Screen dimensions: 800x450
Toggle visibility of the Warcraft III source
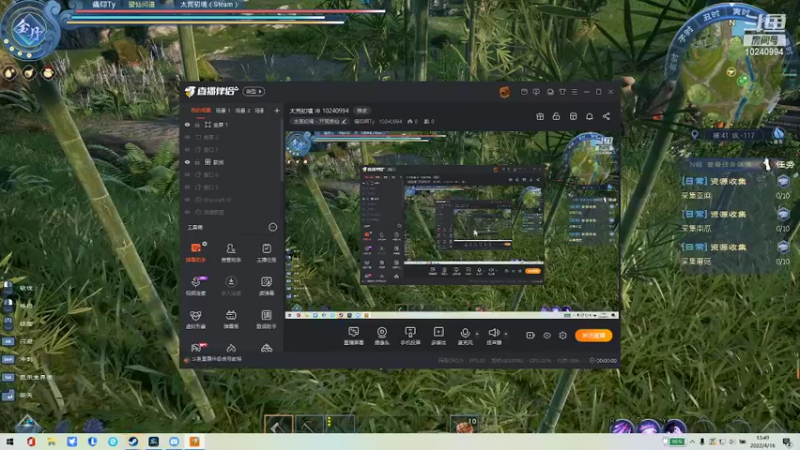(187, 200)
